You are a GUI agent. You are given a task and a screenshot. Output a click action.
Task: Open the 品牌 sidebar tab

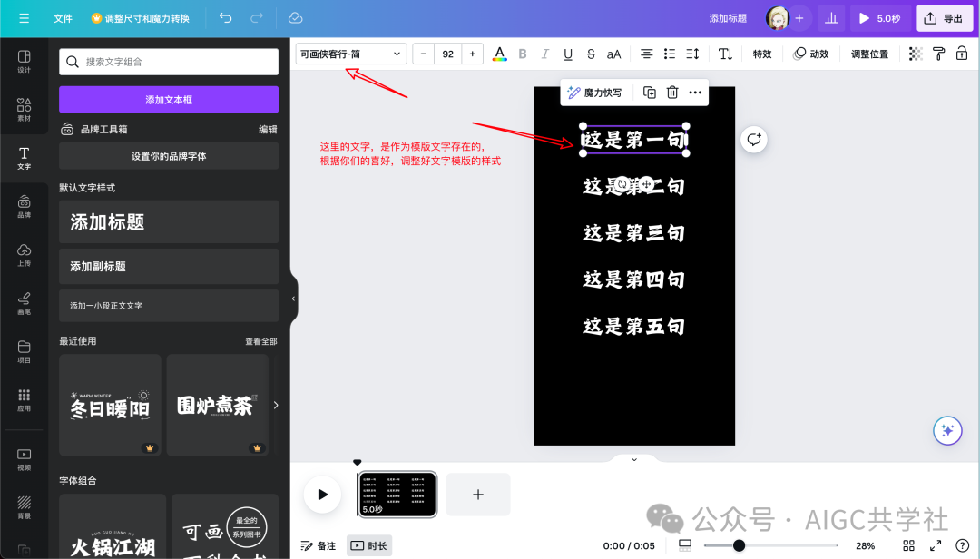[24, 206]
